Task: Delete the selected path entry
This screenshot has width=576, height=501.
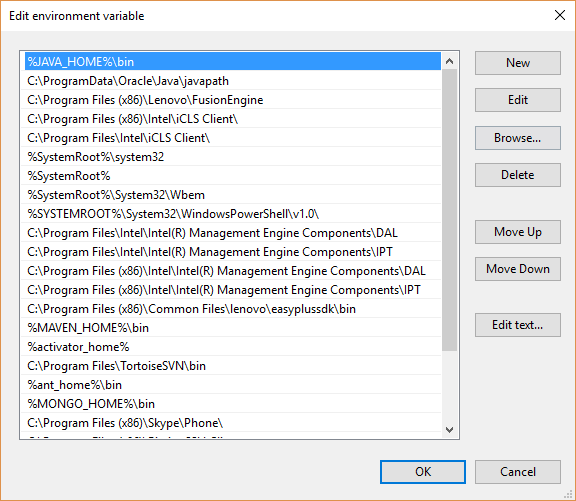Action: tap(518, 175)
